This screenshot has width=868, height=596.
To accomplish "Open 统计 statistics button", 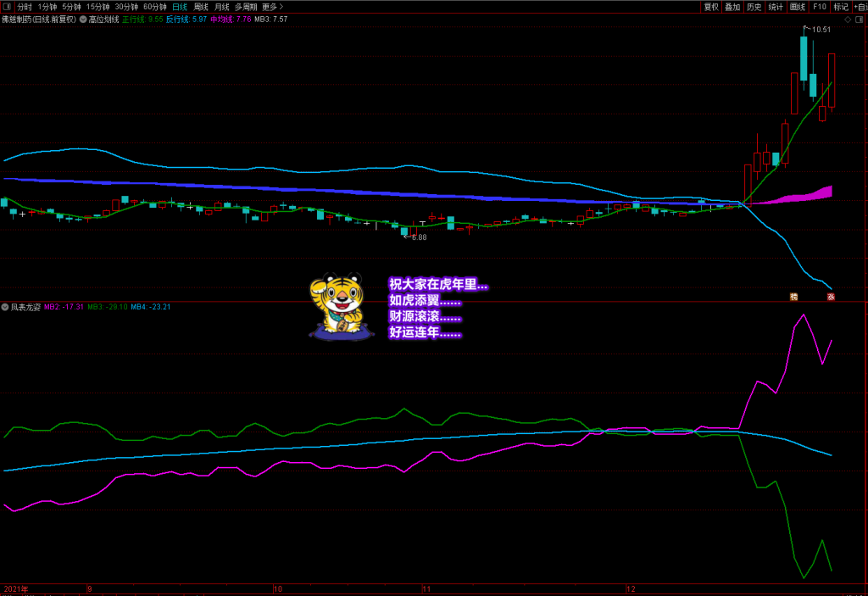I will pyautogui.click(x=776, y=7).
